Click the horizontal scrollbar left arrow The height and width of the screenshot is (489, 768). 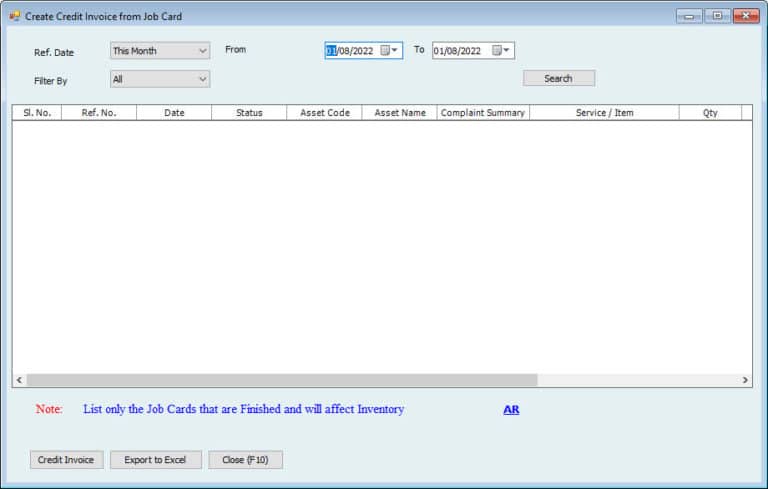[19, 380]
